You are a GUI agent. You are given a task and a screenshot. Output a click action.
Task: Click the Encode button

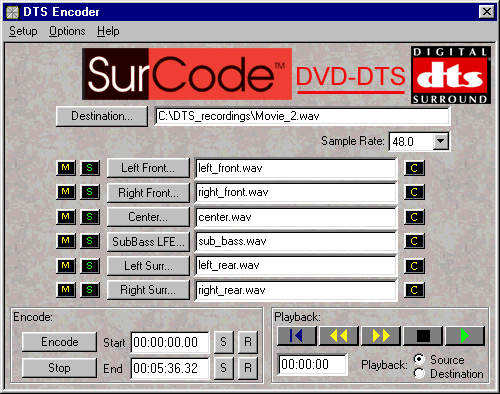pyautogui.click(x=60, y=342)
